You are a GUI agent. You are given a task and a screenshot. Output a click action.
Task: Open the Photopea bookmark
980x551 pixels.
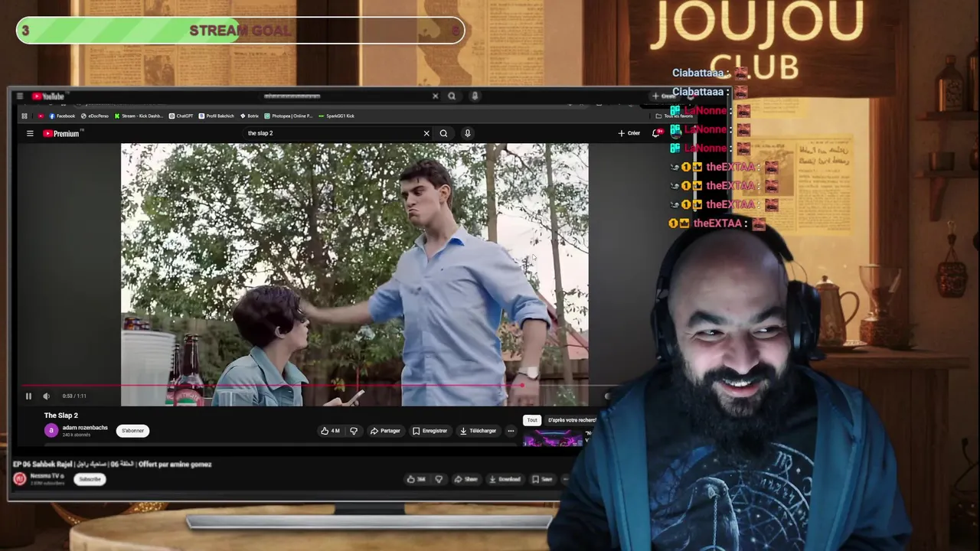point(289,116)
